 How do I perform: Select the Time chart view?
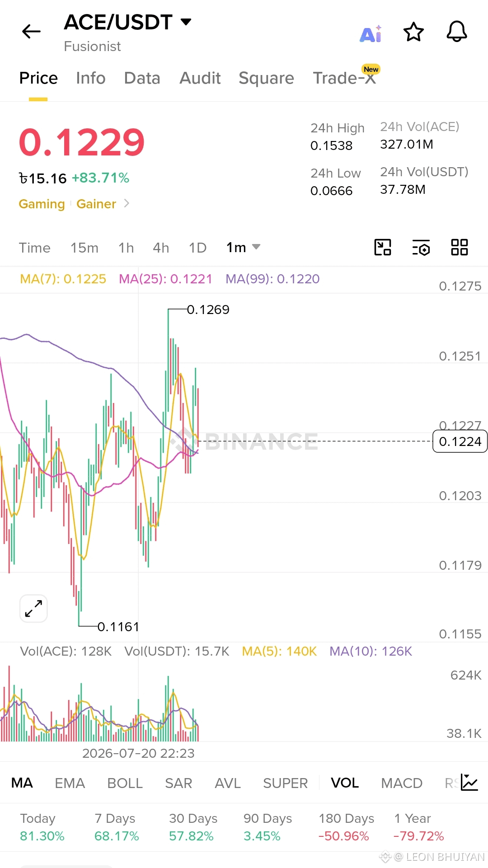35,248
